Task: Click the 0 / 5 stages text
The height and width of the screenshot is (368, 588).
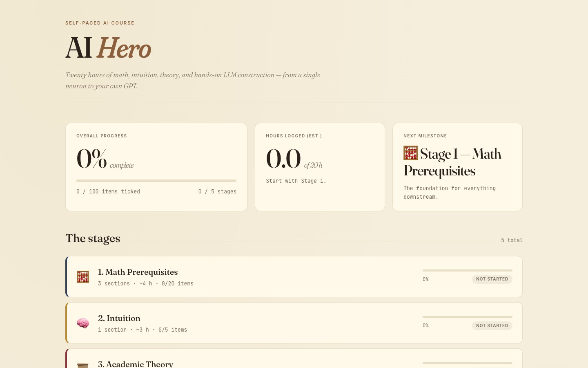Action: click(217, 192)
